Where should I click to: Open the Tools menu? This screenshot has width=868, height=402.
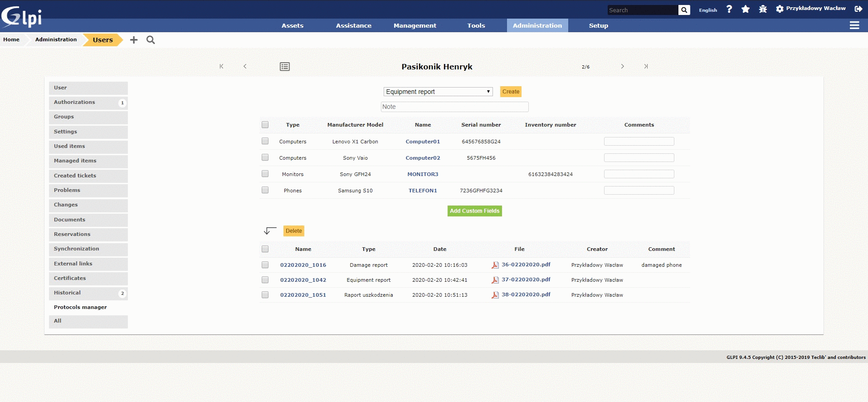(476, 25)
